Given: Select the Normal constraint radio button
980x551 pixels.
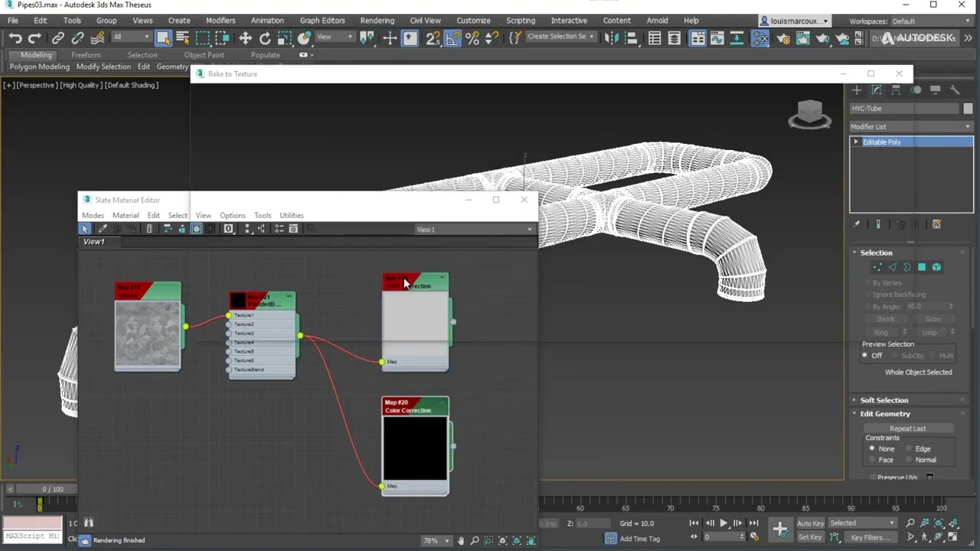Looking at the screenshot, I should [909, 460].
